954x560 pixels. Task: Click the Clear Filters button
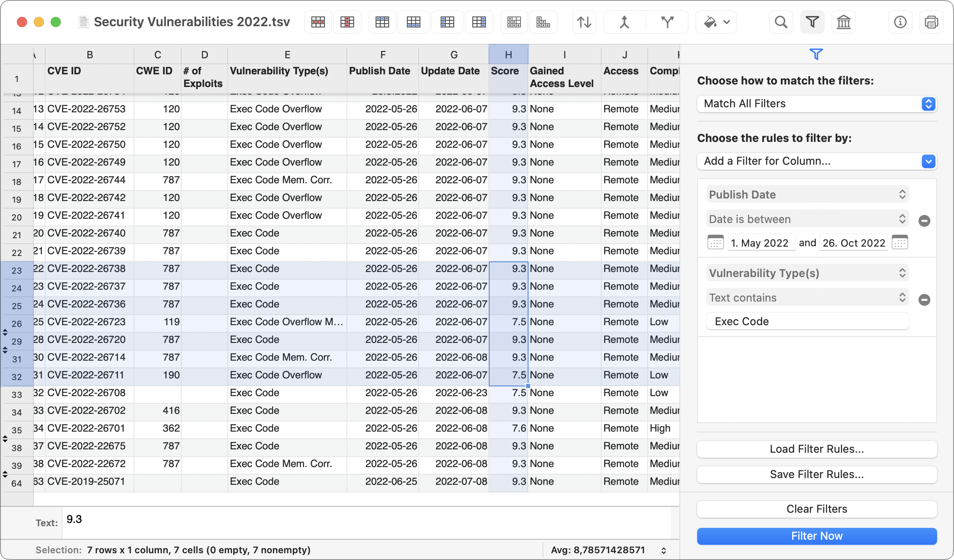point(816,509)
